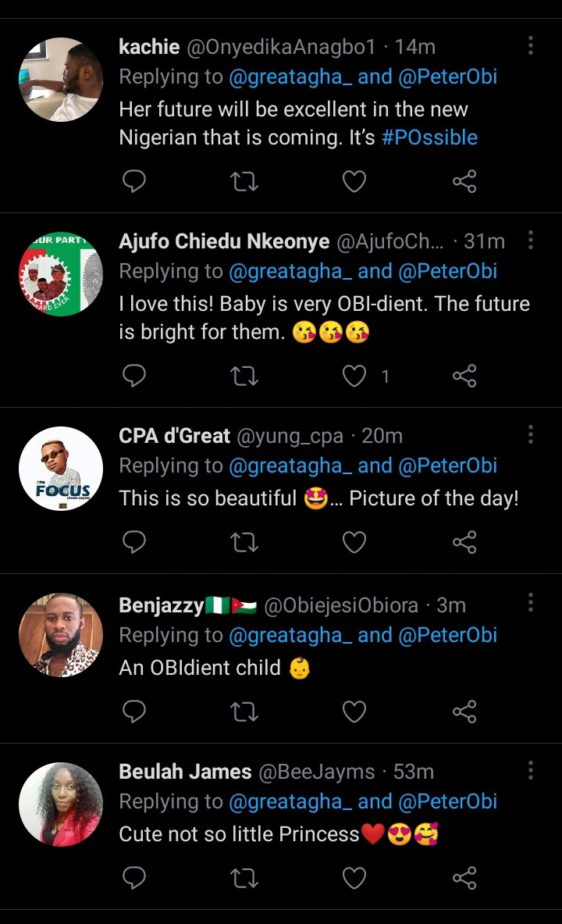This screenshot has width=562, height=924.
Task: Open Ajufo Chiedu Nkeonye's profile name
Action: [224, 241]
